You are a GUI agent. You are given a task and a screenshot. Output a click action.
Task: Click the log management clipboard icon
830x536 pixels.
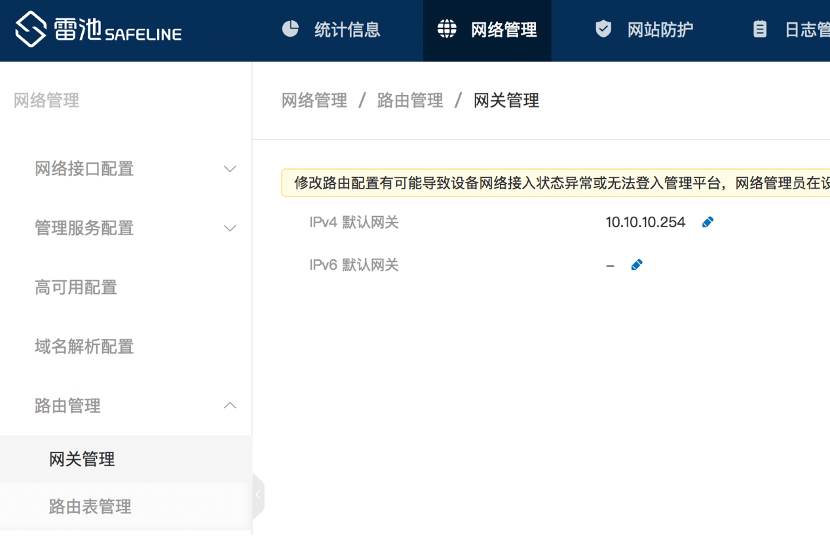tap(760, 29)
